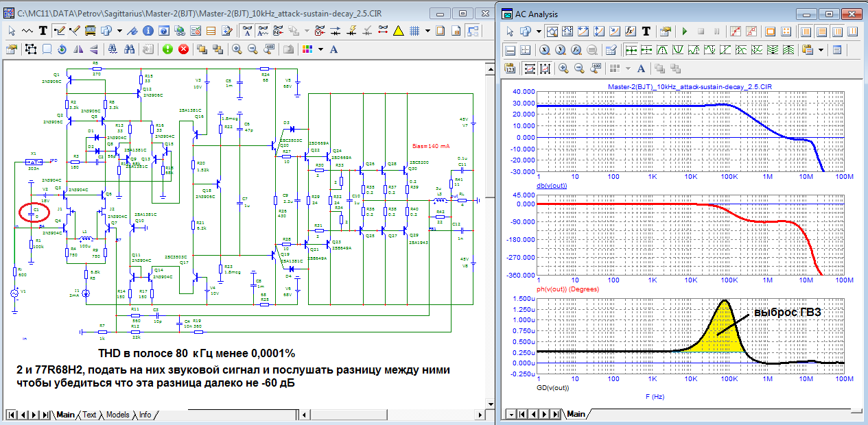Zoom out on the schematic
The height and width of the screenshot is (425, 868).
coord(253,49)
